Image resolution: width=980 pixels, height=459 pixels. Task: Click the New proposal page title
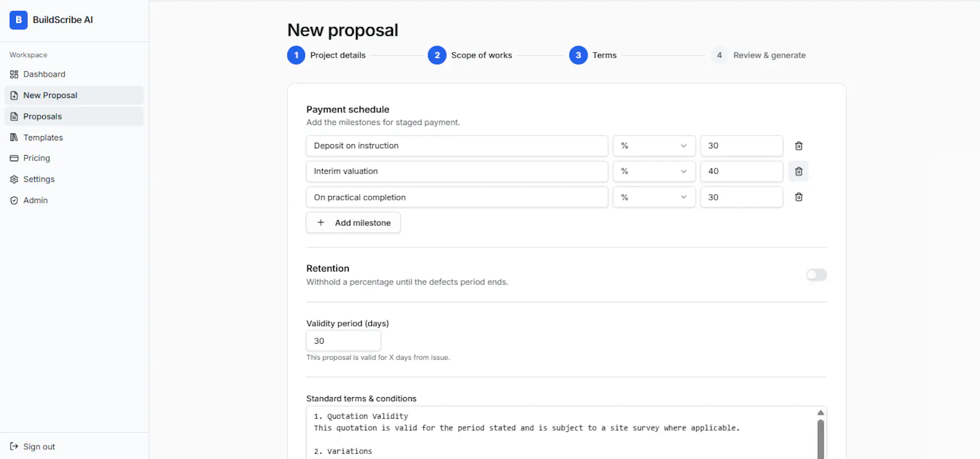tap(343, 30)
